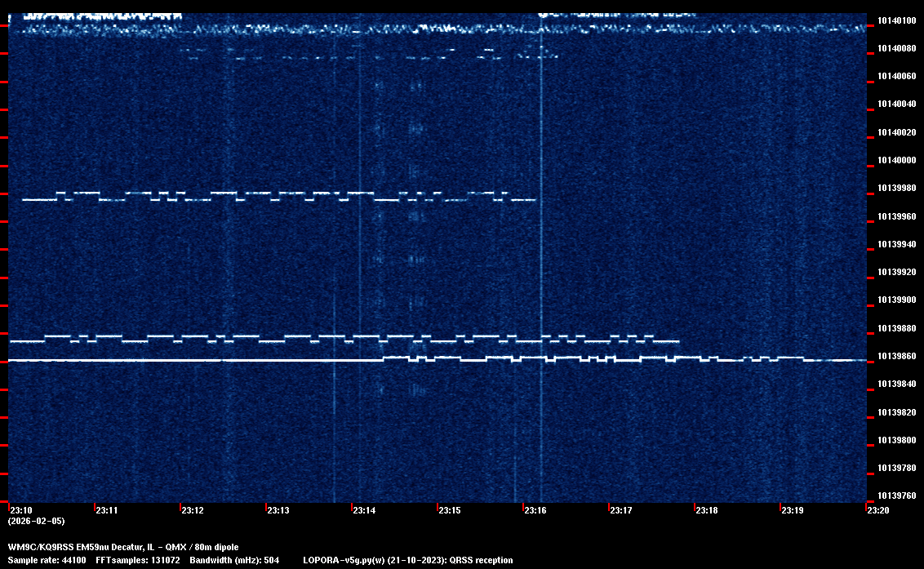The width and height of the screenshot is (924, 569).
Task: Select the 10140000 frequency scale label
Action: [896, 161]
